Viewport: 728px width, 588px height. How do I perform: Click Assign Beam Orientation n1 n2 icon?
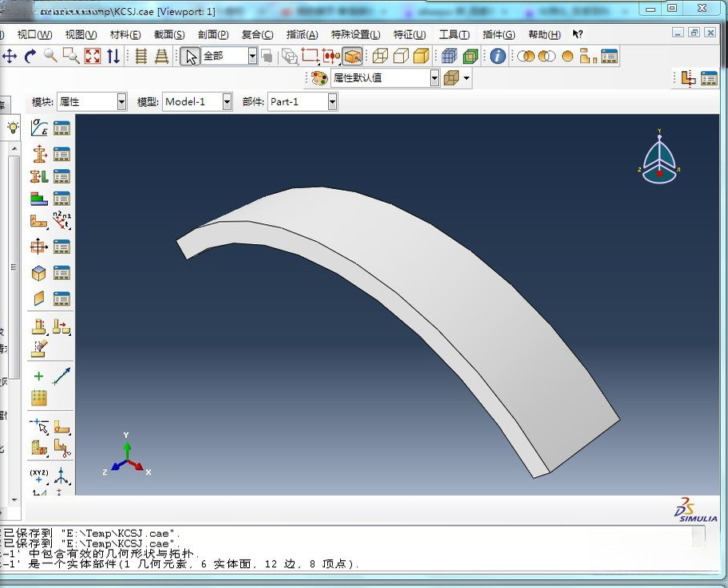[61, 221]
